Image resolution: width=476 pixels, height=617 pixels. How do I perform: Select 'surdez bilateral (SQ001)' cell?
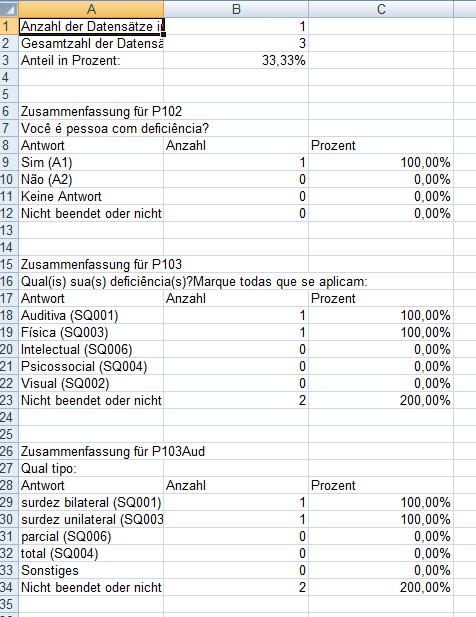click(91, 502)
